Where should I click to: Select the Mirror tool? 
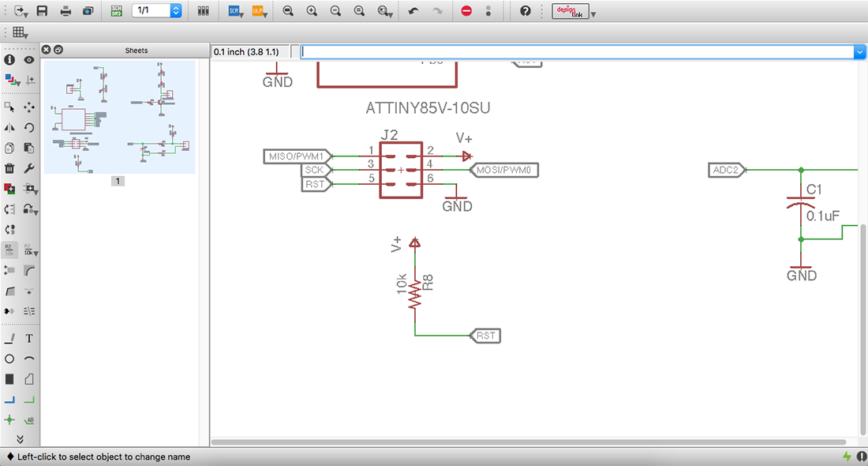pos(9,127)
